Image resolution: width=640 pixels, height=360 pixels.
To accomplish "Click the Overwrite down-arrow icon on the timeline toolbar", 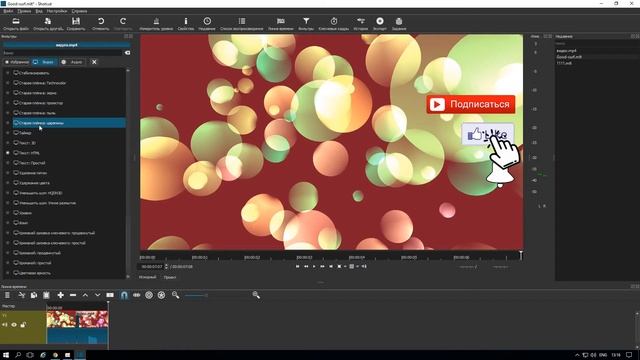I will (98, 295).
